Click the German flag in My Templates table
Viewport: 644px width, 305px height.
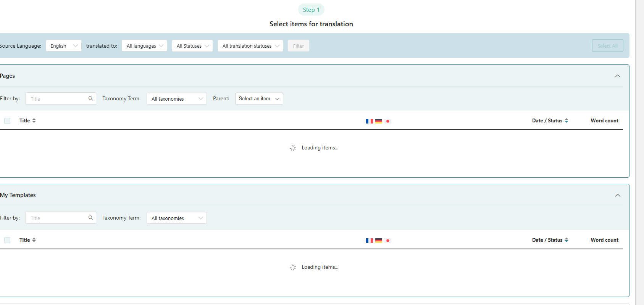click(379, 241)
